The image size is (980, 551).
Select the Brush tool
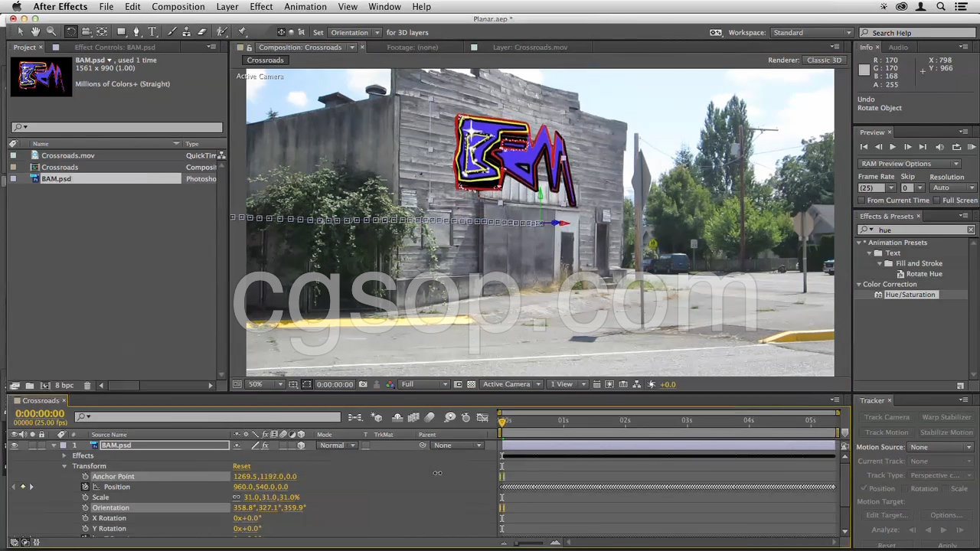click(171, 32)
